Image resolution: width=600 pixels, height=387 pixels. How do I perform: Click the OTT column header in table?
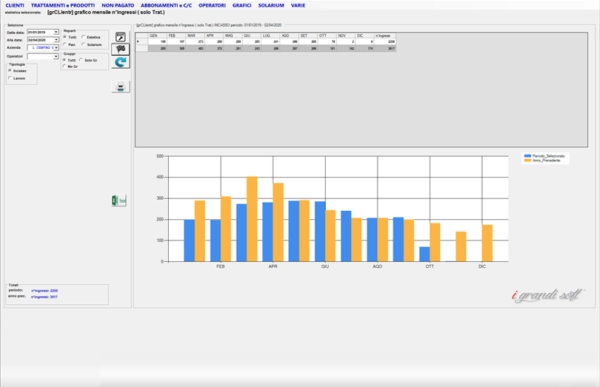click(x=327, y=36)
